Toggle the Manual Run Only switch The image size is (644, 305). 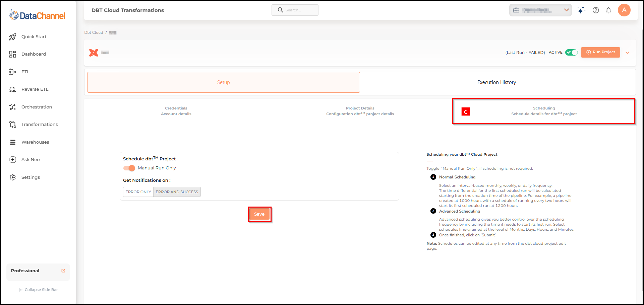pyautogui.click(x=129, y=168)
